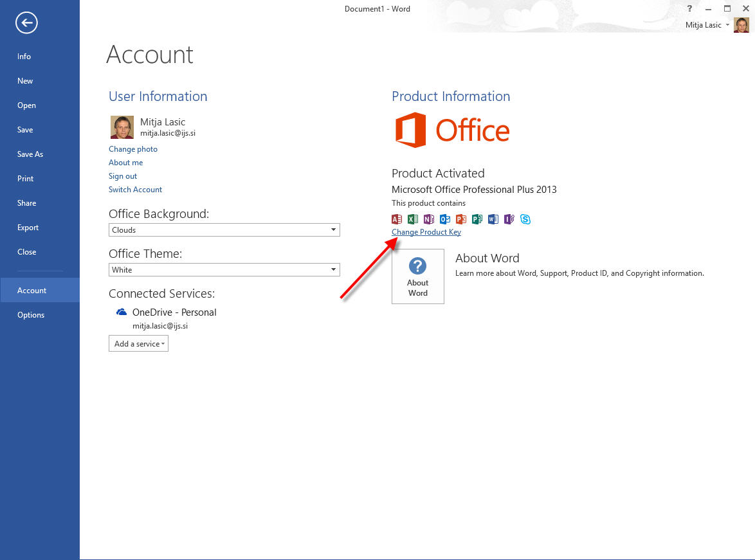This screenshot has height=560, width=755.
Task: Click the OneDrive cloud icon
Action: [122, 312]
